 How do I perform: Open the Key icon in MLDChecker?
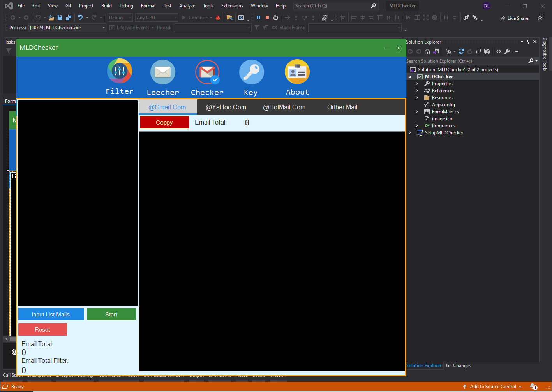point(251,72)
